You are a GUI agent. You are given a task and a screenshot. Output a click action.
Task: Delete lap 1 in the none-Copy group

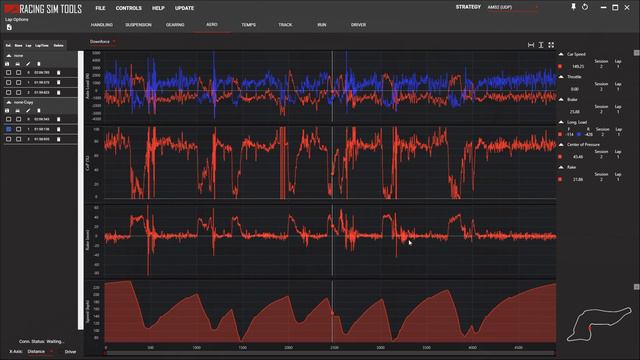pyautogui.click(x=58, y=129)
